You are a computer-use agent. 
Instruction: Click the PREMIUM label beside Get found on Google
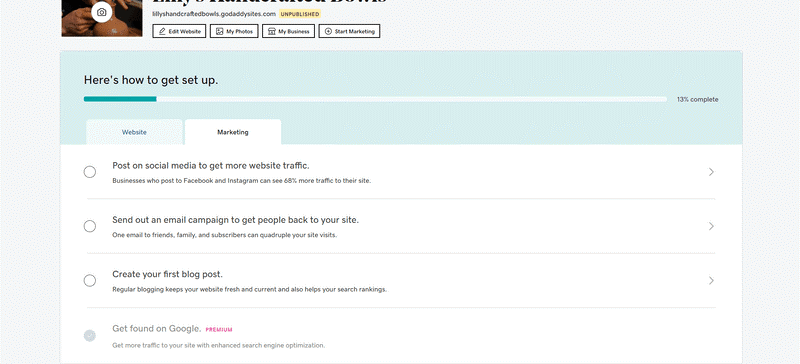(x=219, y=330)
